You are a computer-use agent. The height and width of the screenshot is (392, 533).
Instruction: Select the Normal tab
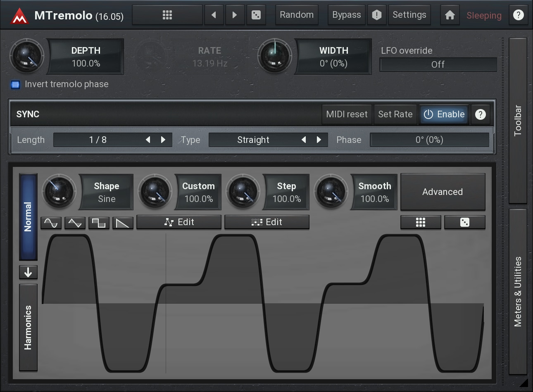pyautogui.click(x=28, y=217)
